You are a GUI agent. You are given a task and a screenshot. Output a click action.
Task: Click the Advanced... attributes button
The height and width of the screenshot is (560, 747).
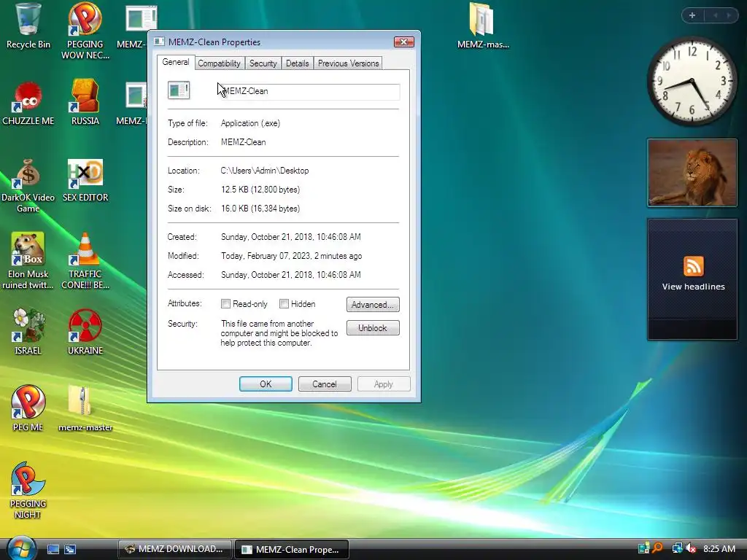click(x=373, y=305)
